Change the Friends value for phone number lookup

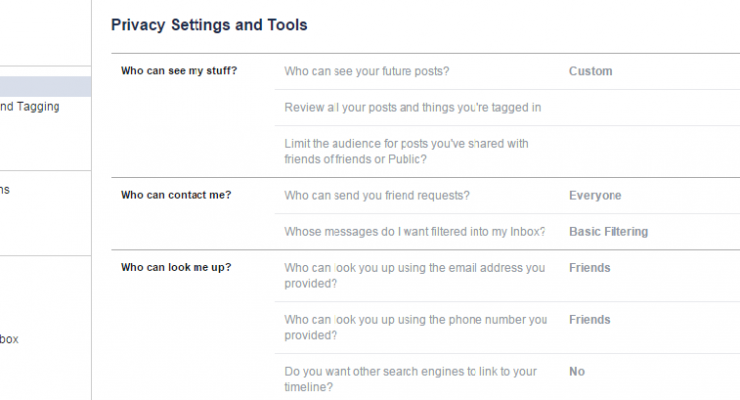[589, 320]
